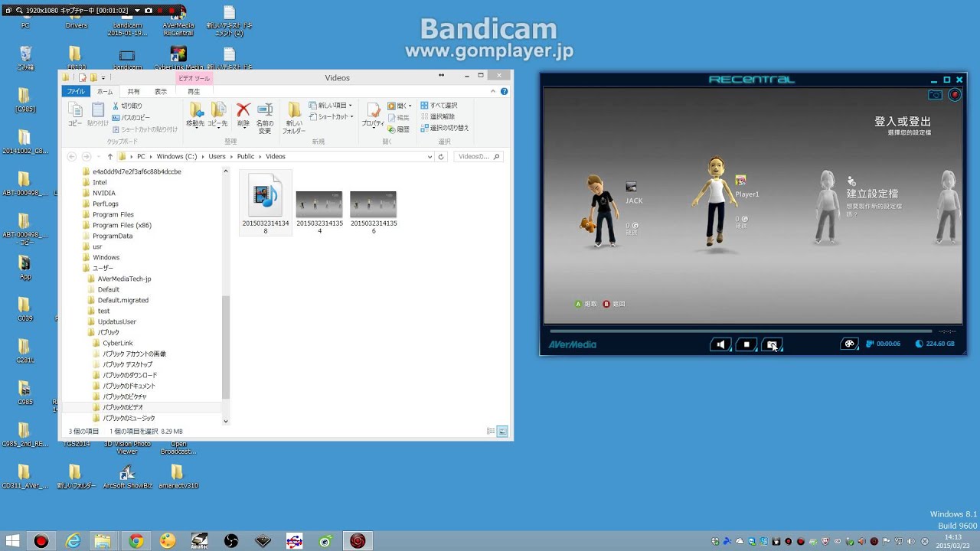Click the Paste (貼り付け) ribbon icon
This screenshot has width=980, height=551.
(x=98, y=115)
